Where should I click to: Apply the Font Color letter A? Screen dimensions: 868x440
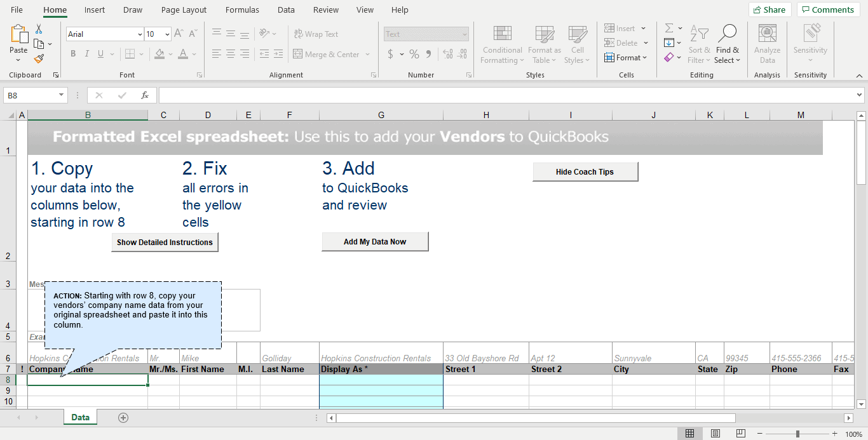183,54
